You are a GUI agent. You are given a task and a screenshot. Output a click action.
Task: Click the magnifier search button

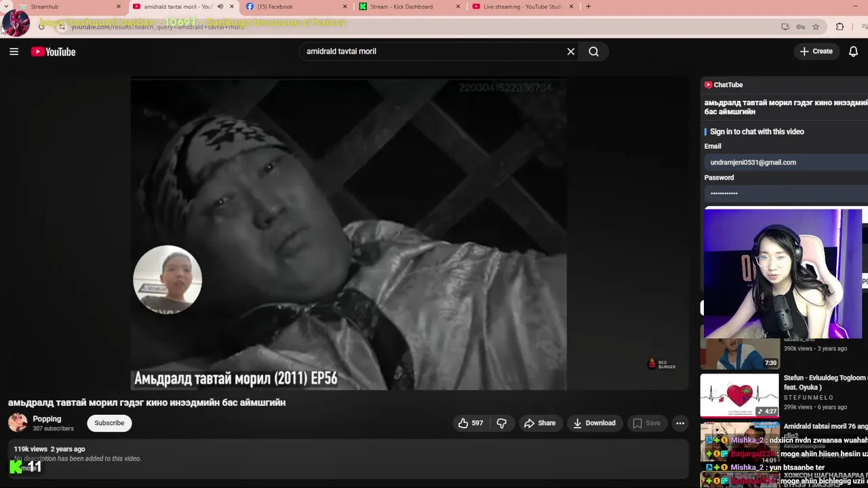point(593,52)
